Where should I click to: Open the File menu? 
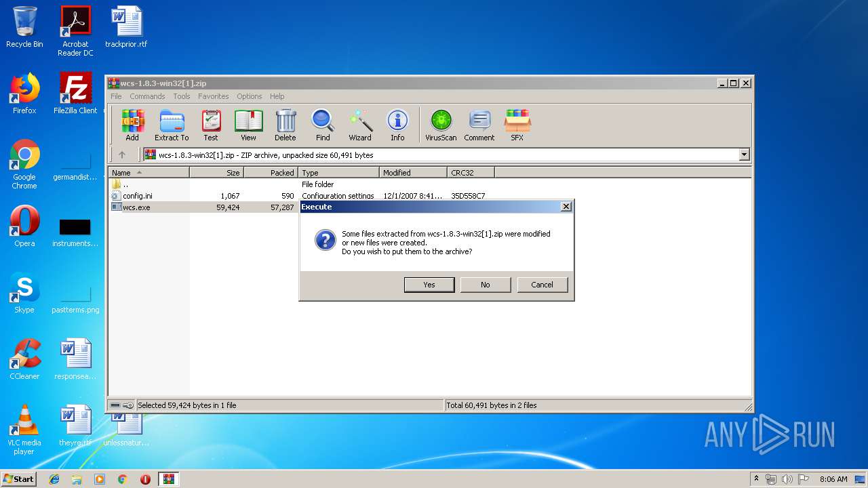pos(116,96)
